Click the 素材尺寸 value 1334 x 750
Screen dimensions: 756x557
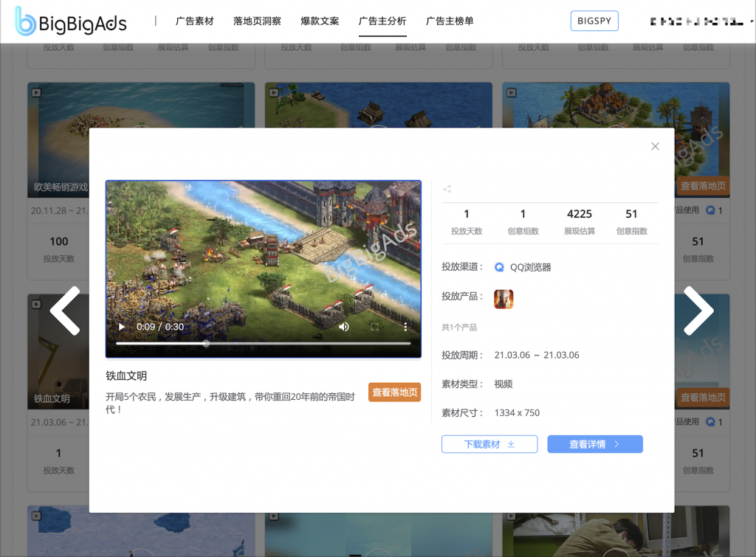point(517,413)
